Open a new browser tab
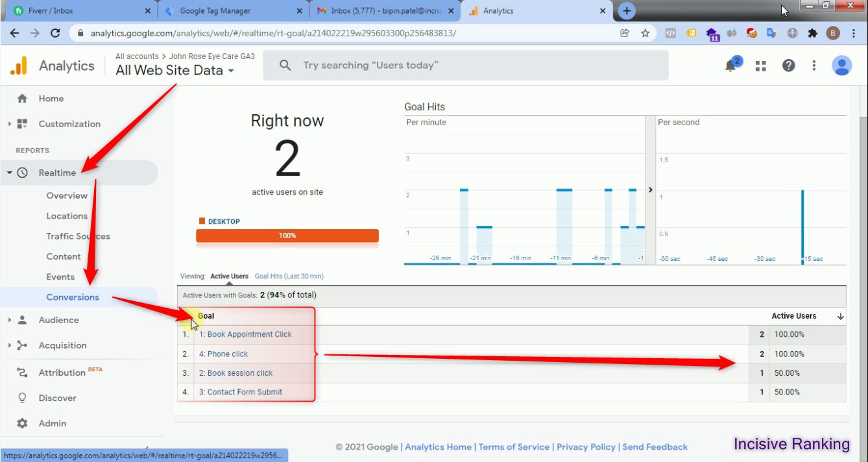The width and height of the screenshot is (868, 462). 626,11
